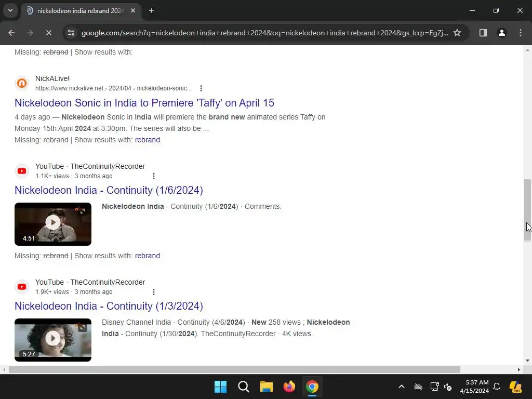This screenshot has width=532, height=399.
Task: Click YouTube icon for the 1/6/2024 result
Action: pyautogui.click(x=22, y=170)
